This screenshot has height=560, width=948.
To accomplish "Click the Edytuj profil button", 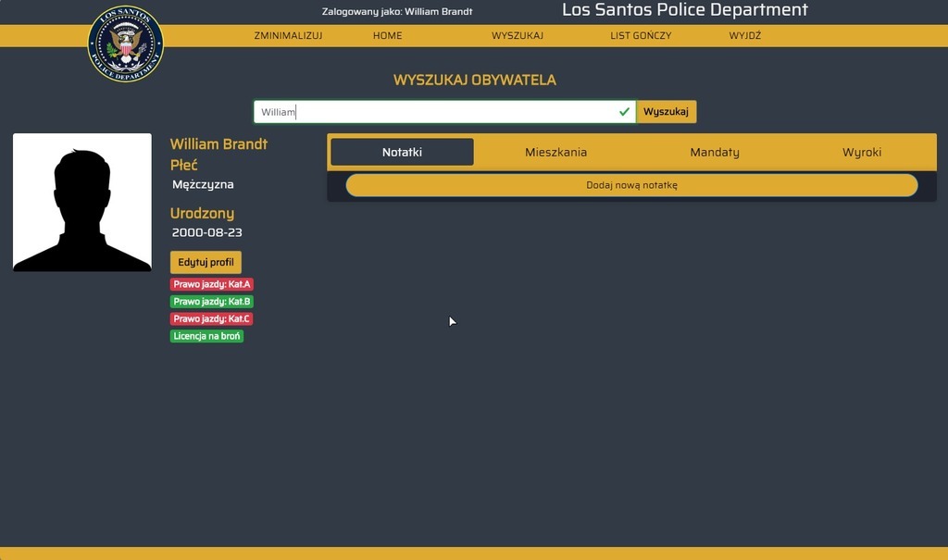I will [x=206, y=263].
